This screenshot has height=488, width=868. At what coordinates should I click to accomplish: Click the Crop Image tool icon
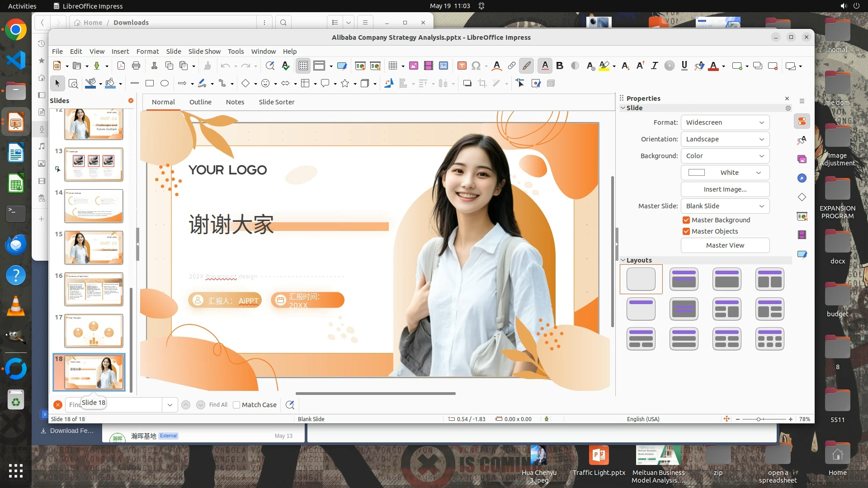[x=482, y=83]
